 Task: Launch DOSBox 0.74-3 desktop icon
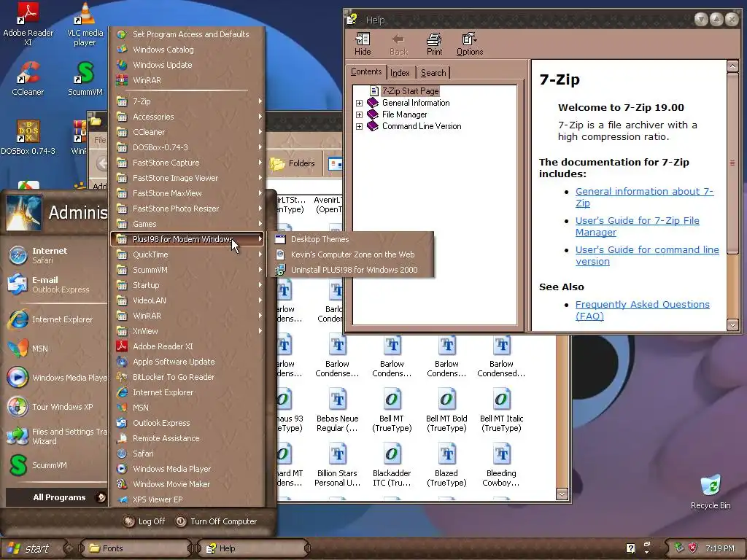tap(28, 137)
